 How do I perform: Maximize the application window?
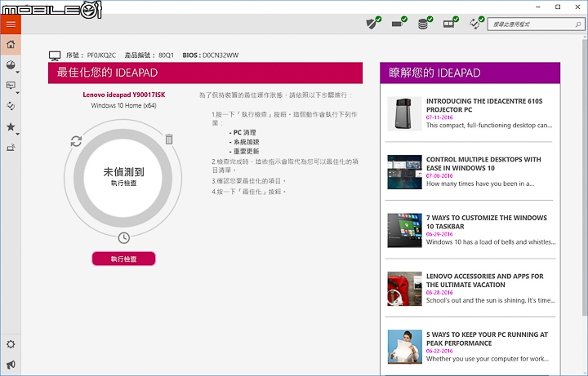pos(558,7)
